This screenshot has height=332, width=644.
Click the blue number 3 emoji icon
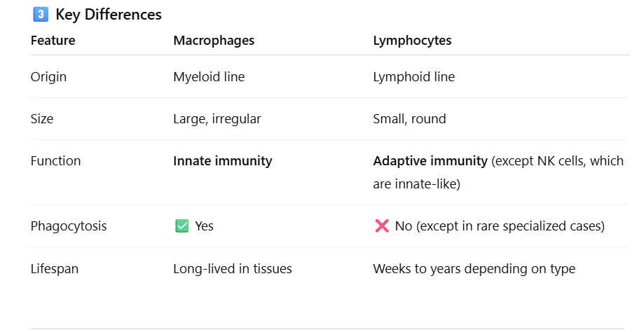click(40, 15)
